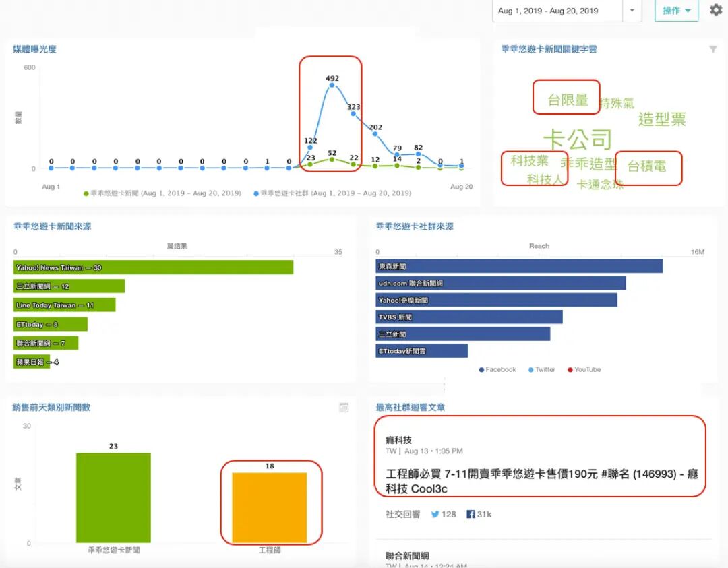Click the 聯合新聞網 article source at bottom
The width and height of the screenshot is (728, 568).
click(407, 555)
